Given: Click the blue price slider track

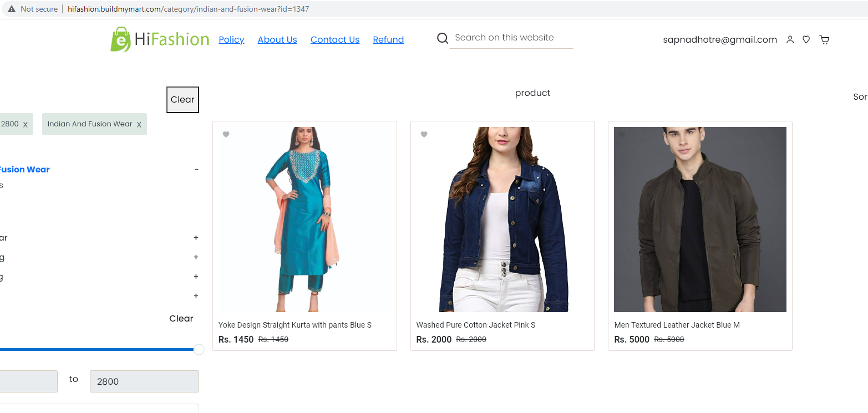Looking at the screenshot, I should pyautogui.click(x=97, y=350).
